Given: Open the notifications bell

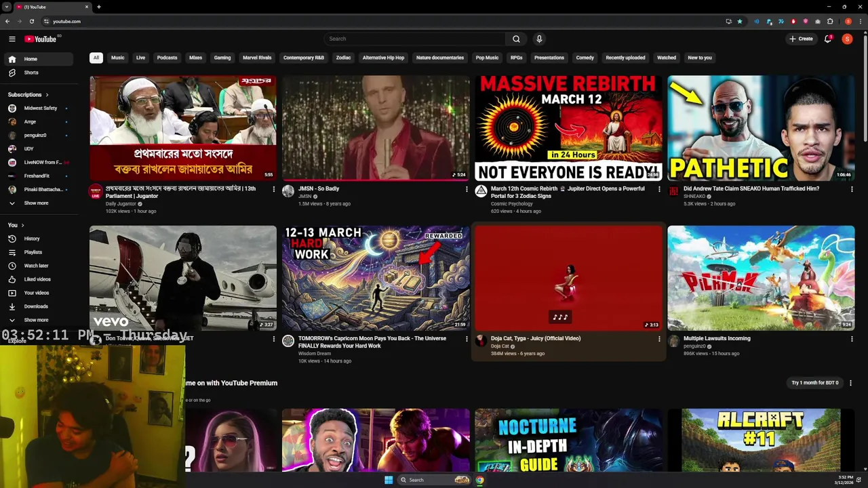Looking at the screenshot, I should [828, 39].
